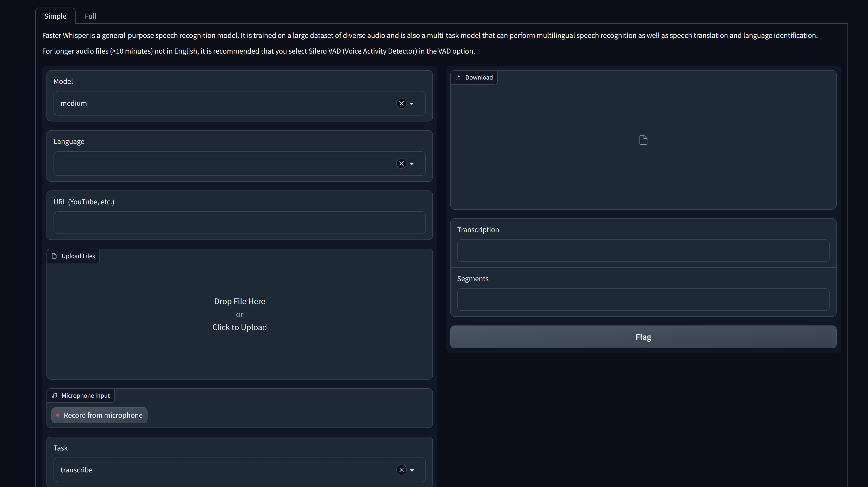Expand the Model dropdown arrow
This screenshot has width=868, height=487.
click(412, 104)
